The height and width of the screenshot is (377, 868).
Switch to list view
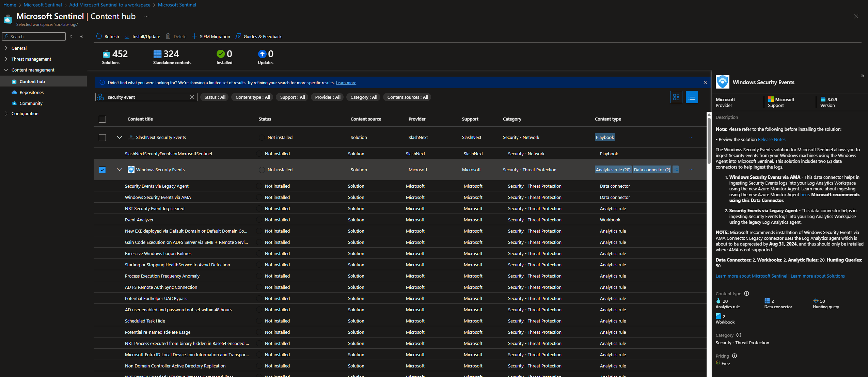coord(692,97)
